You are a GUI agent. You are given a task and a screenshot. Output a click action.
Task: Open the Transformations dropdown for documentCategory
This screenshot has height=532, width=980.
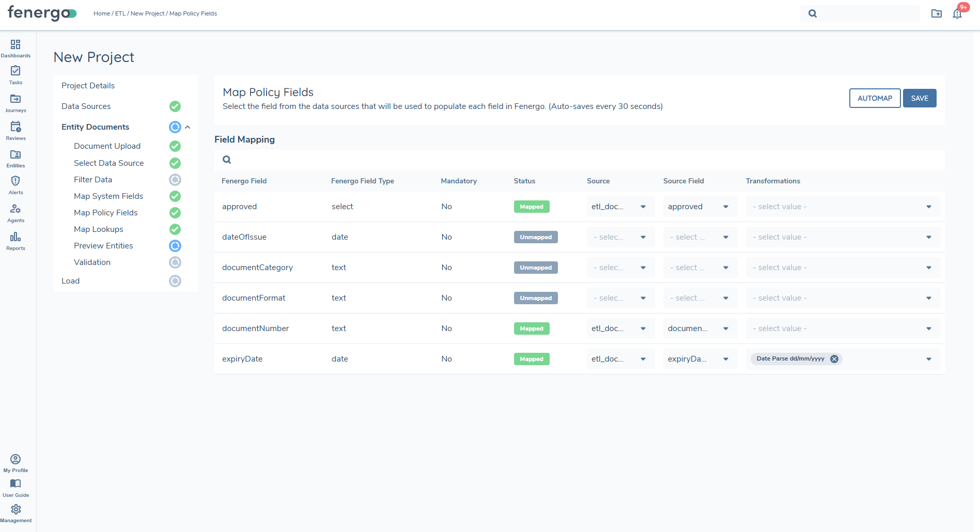[x=842, y=267]
